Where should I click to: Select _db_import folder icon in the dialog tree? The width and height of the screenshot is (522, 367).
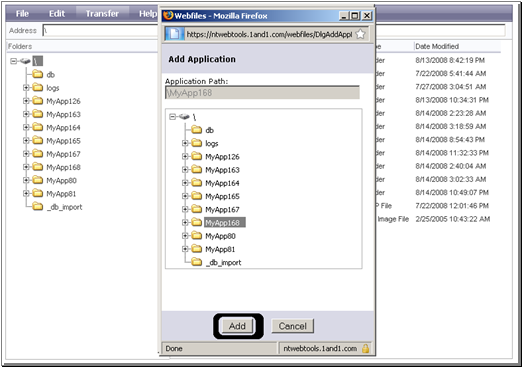coord(197,262)
